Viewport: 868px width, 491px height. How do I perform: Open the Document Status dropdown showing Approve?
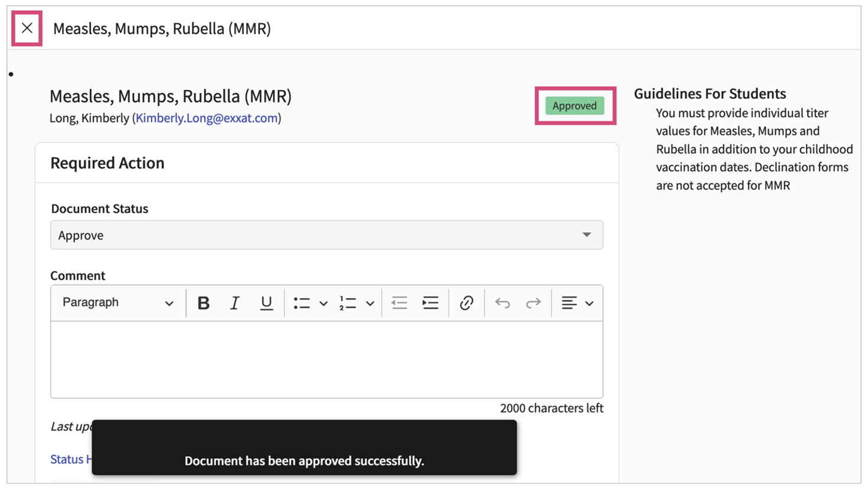[326, 235]
